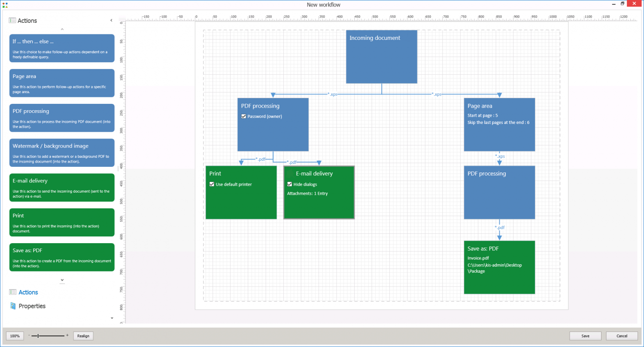Viewport: 644px width, 347px height.
Task: Disable Hide dialogs on E-mail delivery node
Action: [290, 184]
